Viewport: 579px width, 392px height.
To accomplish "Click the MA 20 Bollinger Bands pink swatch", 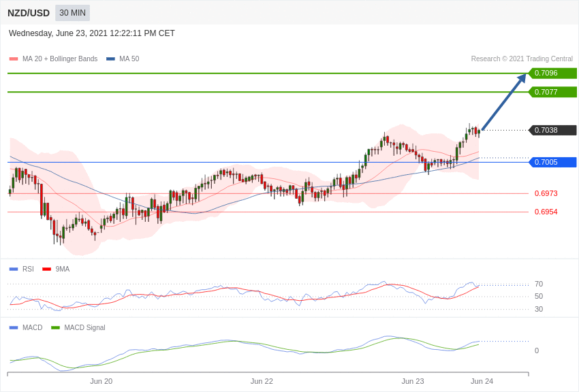I will (x=14, y=59).
